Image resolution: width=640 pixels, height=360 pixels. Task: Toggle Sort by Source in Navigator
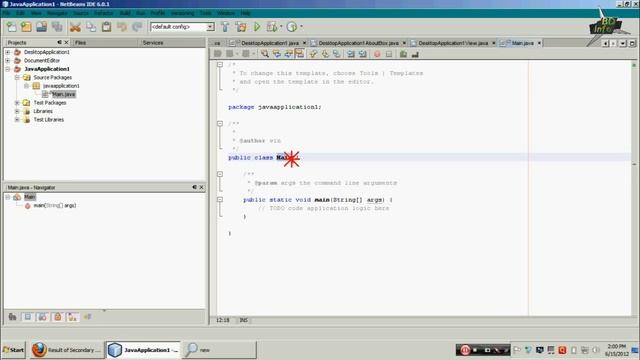tap(87, 317)
